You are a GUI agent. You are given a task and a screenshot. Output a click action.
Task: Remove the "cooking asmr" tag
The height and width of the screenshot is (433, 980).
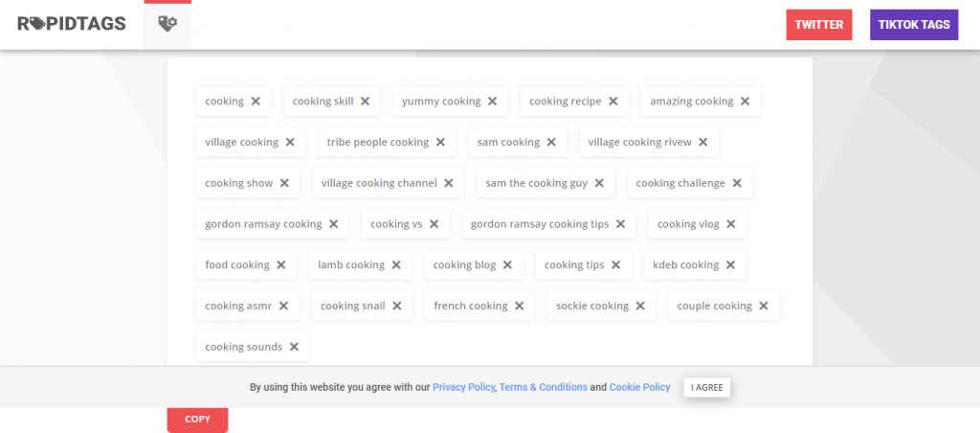click(x=283, y=307)
